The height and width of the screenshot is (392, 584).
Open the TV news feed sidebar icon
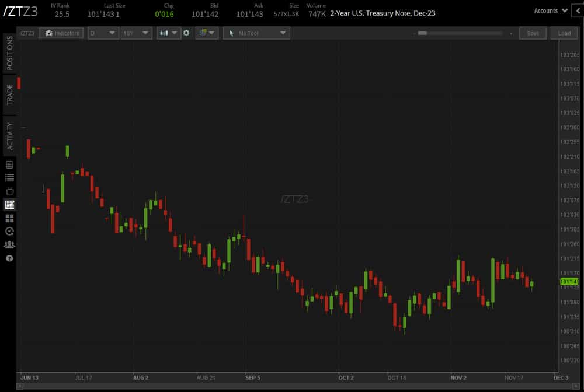pyautogui.click(x=10, y=191)
